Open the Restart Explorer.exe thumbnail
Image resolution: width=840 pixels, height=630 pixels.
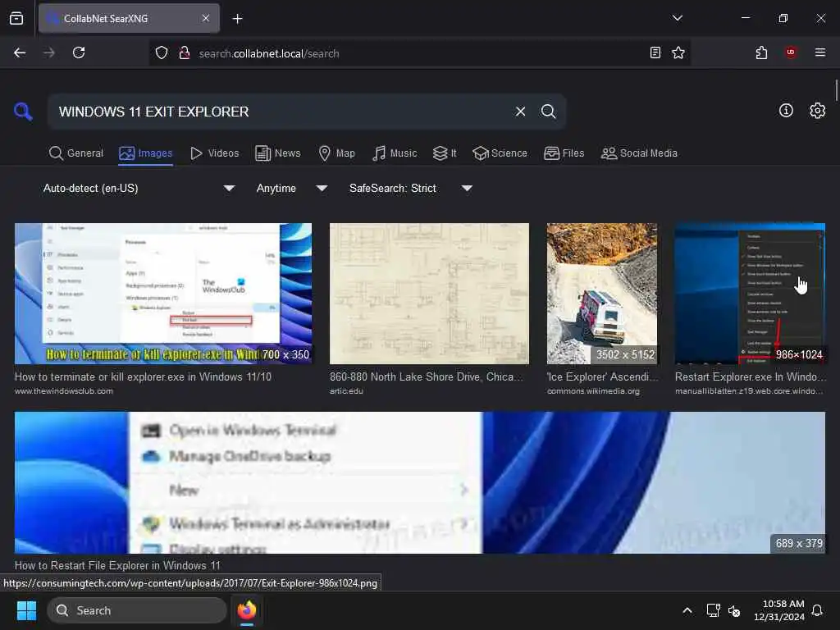(750, 294)
